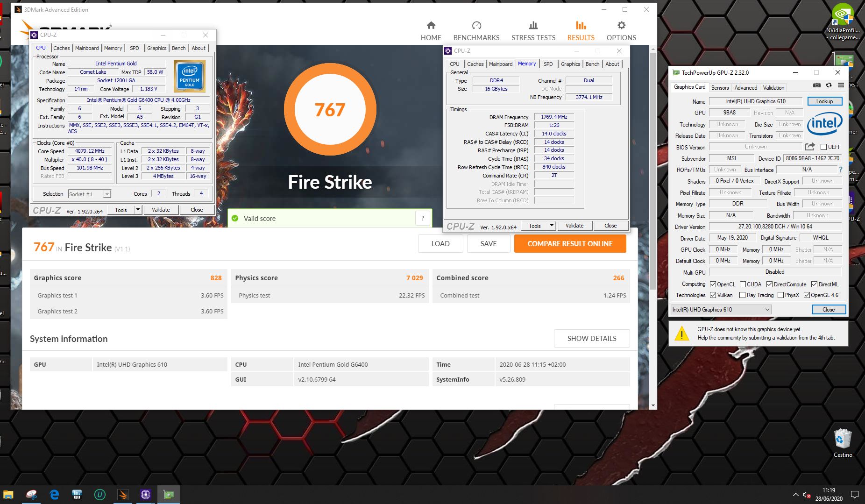Open the RESULTS chart icon
Screen dimensions: 865x504
coord(581,25)
